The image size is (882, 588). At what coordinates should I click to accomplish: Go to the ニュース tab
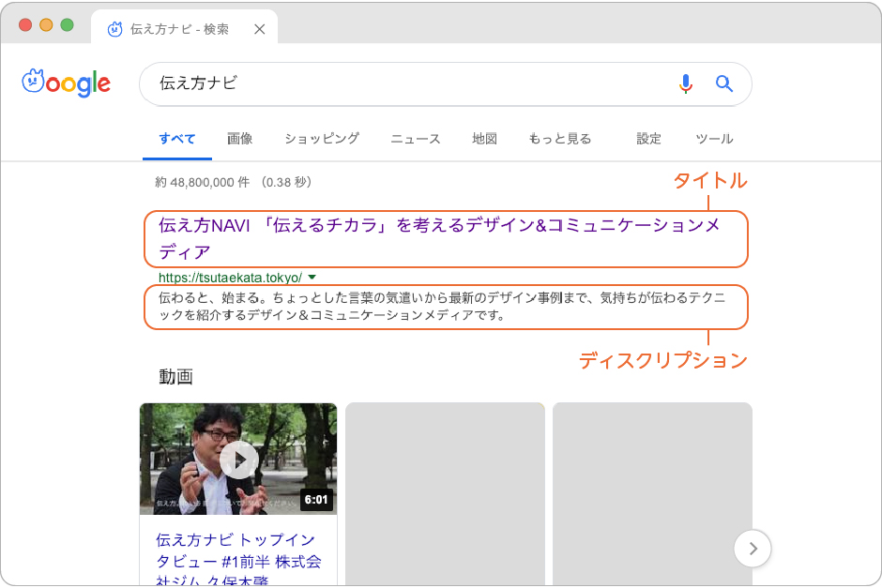pos(416,138)
